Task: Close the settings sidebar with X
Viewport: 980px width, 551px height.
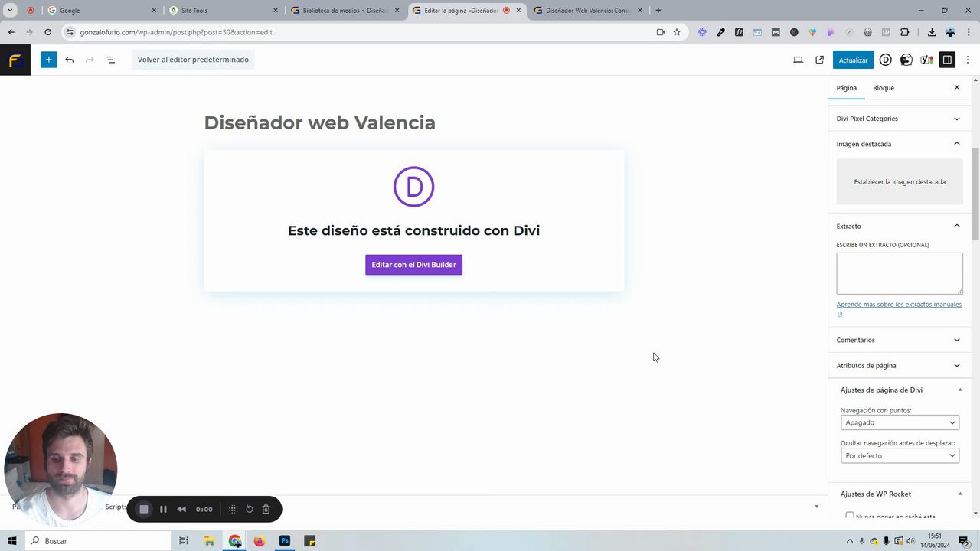Action: [956, 88]
